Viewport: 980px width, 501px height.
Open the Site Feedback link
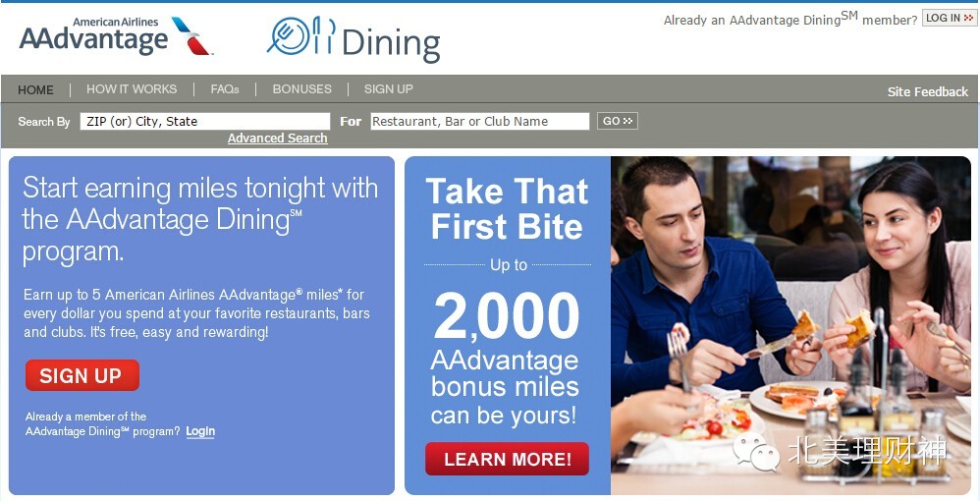(928, 92)
